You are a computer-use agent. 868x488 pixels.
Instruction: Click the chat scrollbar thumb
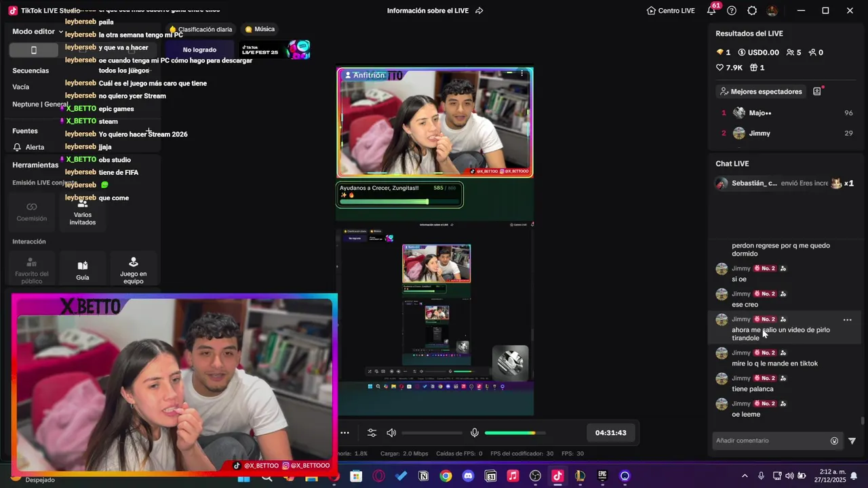pos(862,420)
